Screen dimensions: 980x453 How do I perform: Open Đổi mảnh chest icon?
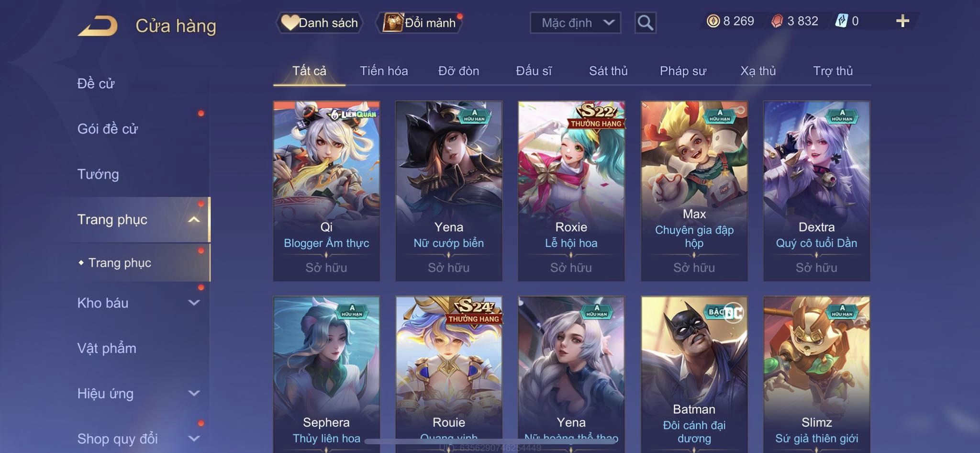point(419,23)
